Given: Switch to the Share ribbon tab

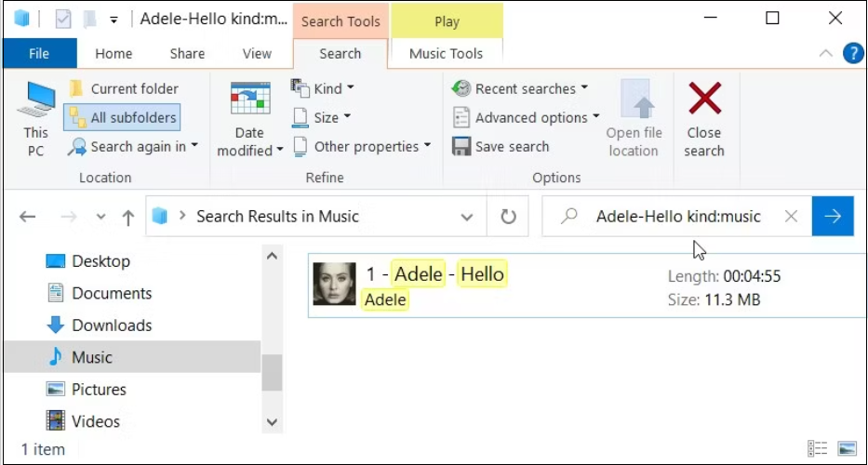Looking at the screenshot, I should 187,54.
